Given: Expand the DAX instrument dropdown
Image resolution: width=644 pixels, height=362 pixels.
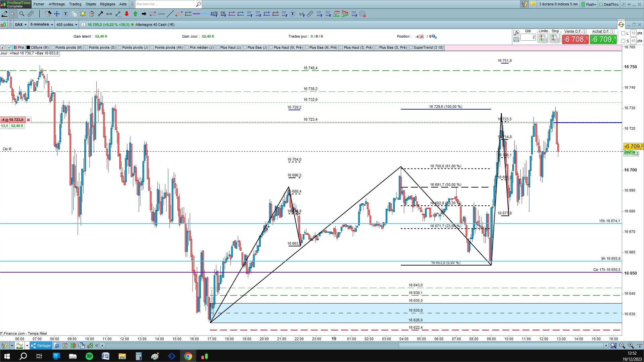Looking at the screenshot, I should click(20, 25).
